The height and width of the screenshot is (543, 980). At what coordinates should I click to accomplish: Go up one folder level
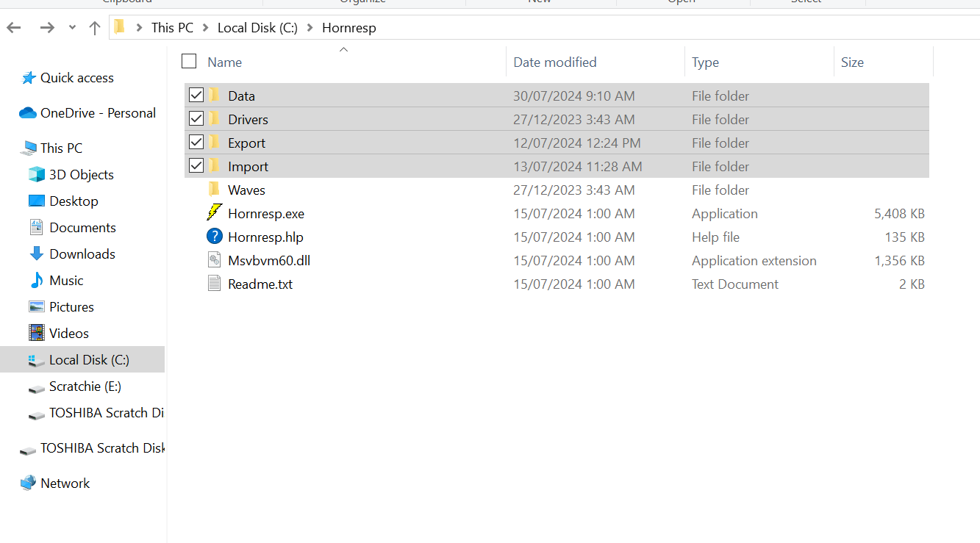[94, 28]
